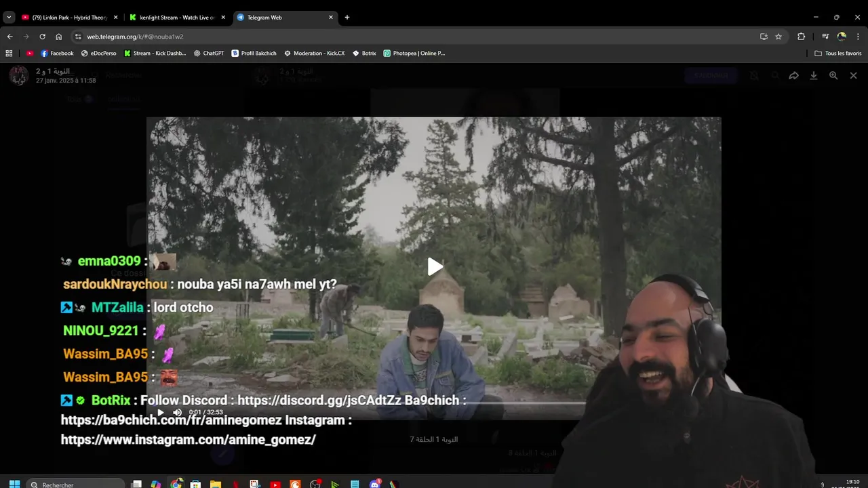This screenshot has height=488, width=868.
Task: Open the Botrix bookmark
Action: coord(364,53)
